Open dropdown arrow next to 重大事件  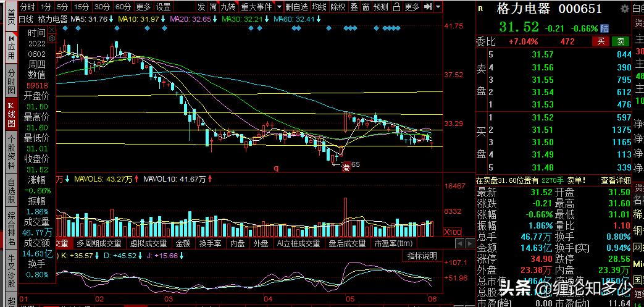coord(279,7)
